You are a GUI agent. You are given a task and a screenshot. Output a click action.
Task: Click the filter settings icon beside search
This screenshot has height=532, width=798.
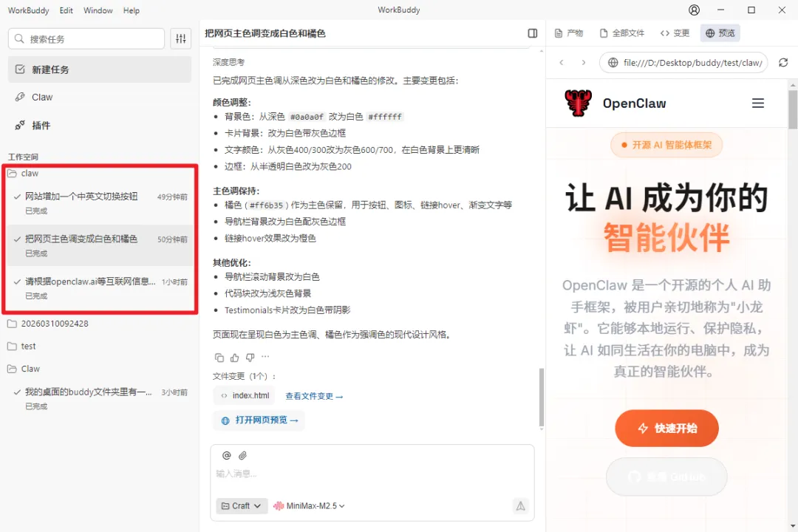[x=181, y=39]
